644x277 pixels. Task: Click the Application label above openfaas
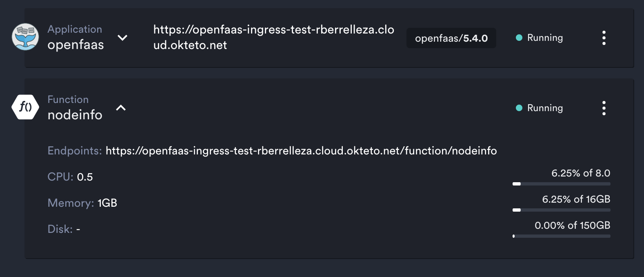[x=75, y=29]
